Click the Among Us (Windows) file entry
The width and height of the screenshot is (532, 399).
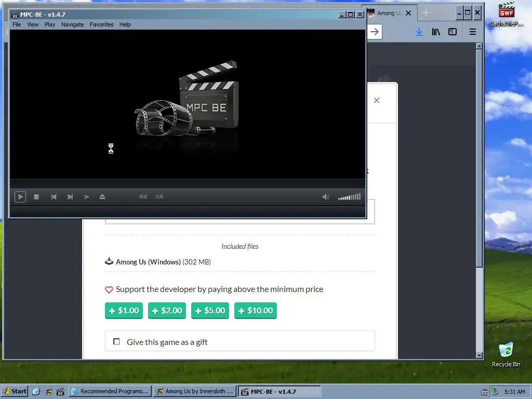163,262
